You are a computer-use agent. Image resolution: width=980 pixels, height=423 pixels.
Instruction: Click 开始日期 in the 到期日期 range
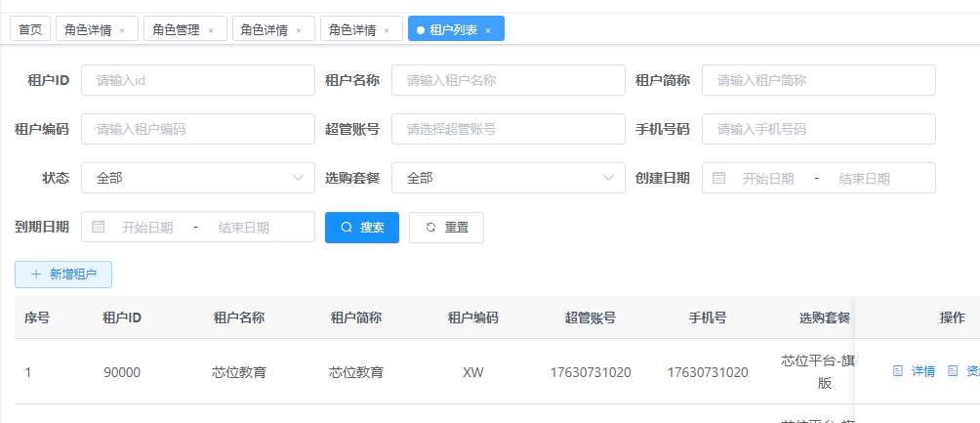tap(147, 227)
